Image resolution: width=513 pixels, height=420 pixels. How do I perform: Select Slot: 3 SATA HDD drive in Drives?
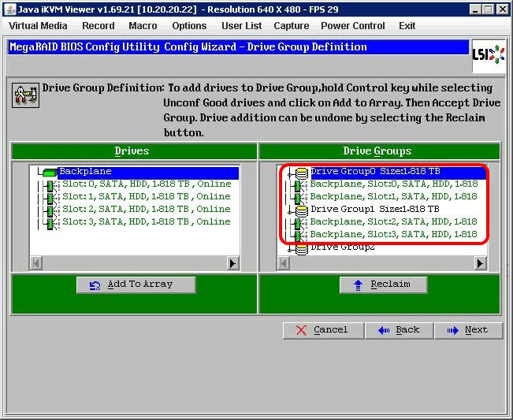point(146,222)
